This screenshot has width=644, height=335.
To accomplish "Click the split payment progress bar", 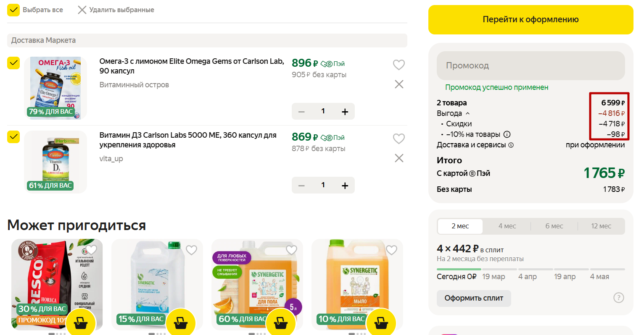I will click(x=531, y=269).
